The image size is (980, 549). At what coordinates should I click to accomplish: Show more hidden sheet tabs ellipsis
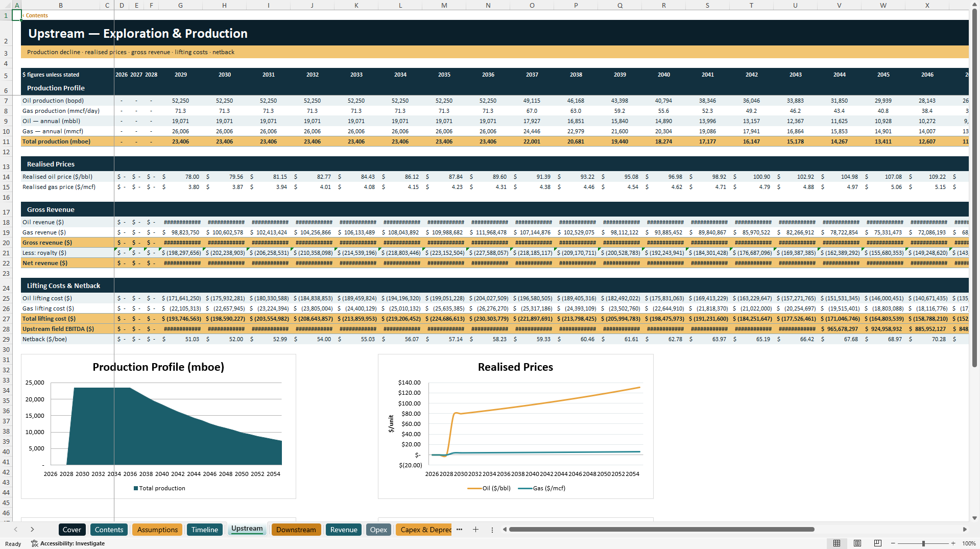(459, 530)
